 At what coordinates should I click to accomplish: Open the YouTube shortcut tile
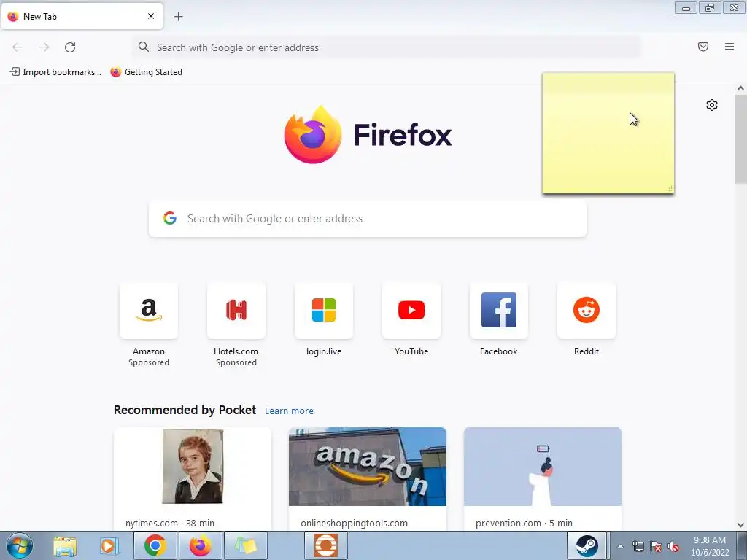click(x=411, y=311)
